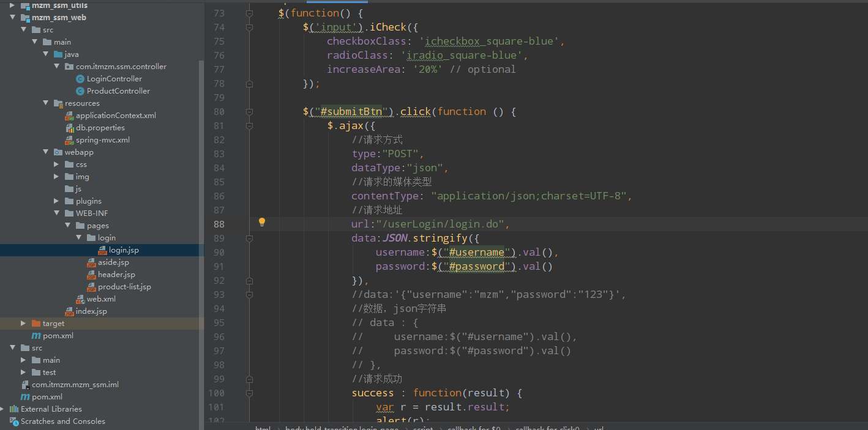Click commented data line 93 text

coord(489,294)
